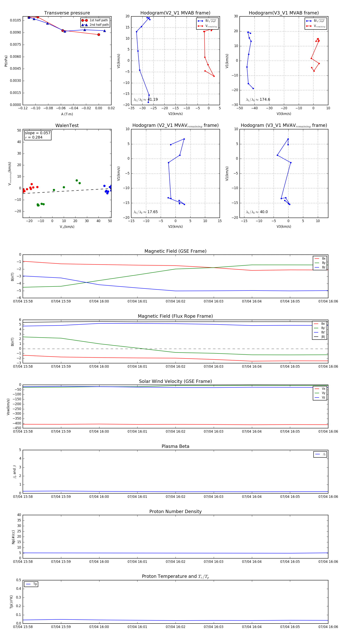Image resolution: width=351 pixels, height=644 pixels.
Task: Click the "V_A(km/s)" x-axis label in WalenTest
Action: point(67,227)
